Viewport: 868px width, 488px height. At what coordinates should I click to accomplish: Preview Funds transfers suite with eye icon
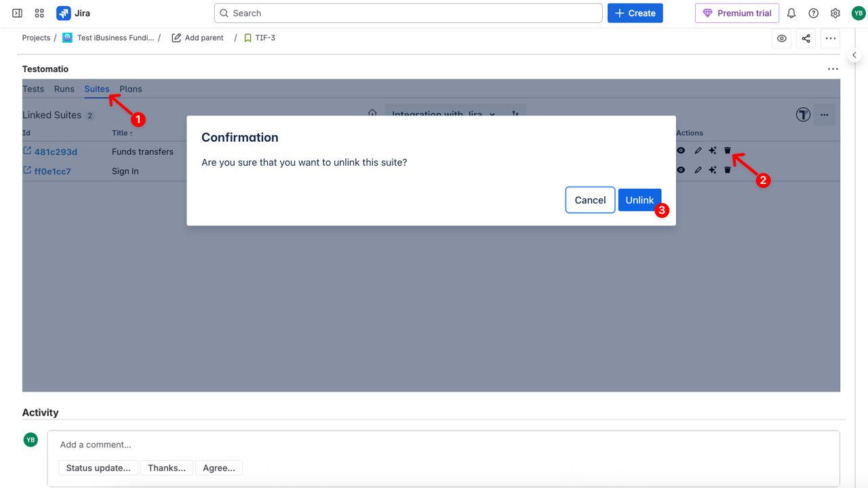pos(681,151)
